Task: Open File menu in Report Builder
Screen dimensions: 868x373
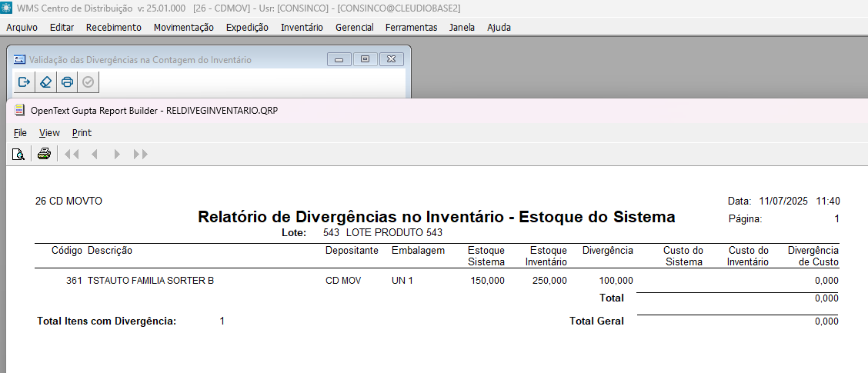Action: click(x=20, y=133)
